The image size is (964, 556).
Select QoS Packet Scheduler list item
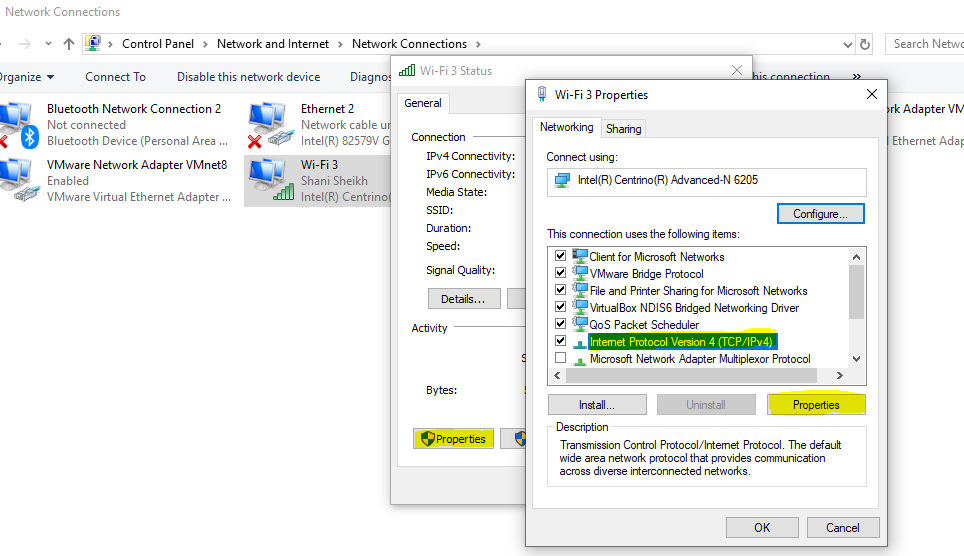[x=644, y=325]
